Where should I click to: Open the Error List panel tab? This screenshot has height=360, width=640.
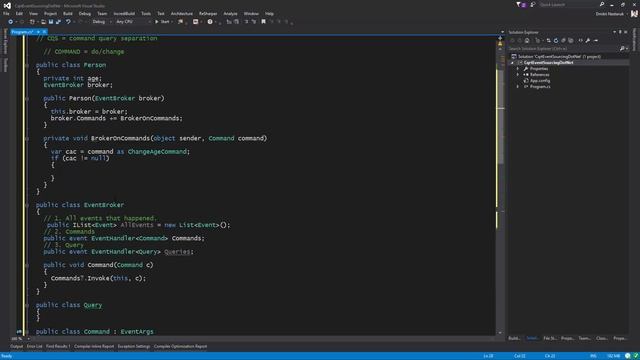click(x=35, y=347)
